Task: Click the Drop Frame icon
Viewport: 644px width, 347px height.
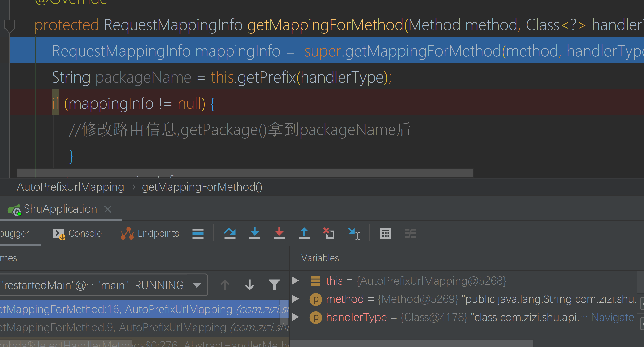Action: [x=328, y=233]
